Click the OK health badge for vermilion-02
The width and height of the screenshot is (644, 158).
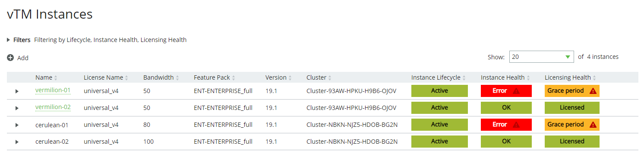tap(506, 108)
